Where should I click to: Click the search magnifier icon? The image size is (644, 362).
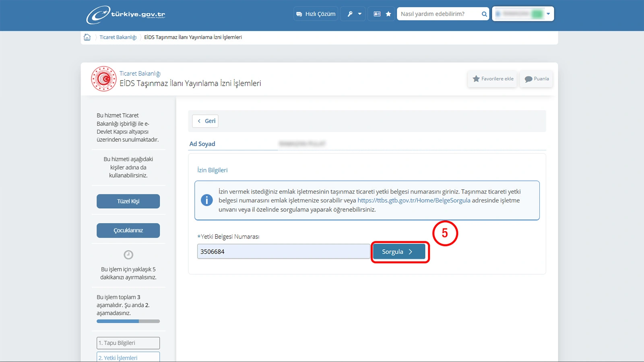click(484, 14)
